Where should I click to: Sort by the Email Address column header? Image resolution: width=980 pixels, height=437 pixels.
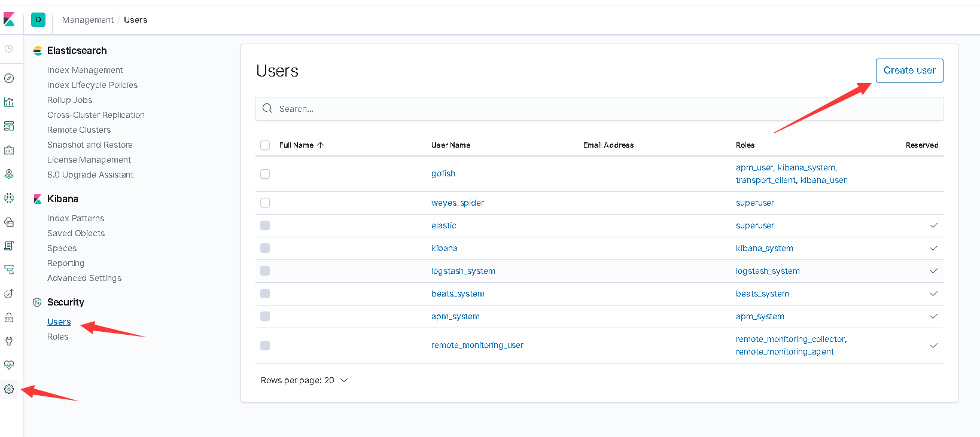[608, 145]
